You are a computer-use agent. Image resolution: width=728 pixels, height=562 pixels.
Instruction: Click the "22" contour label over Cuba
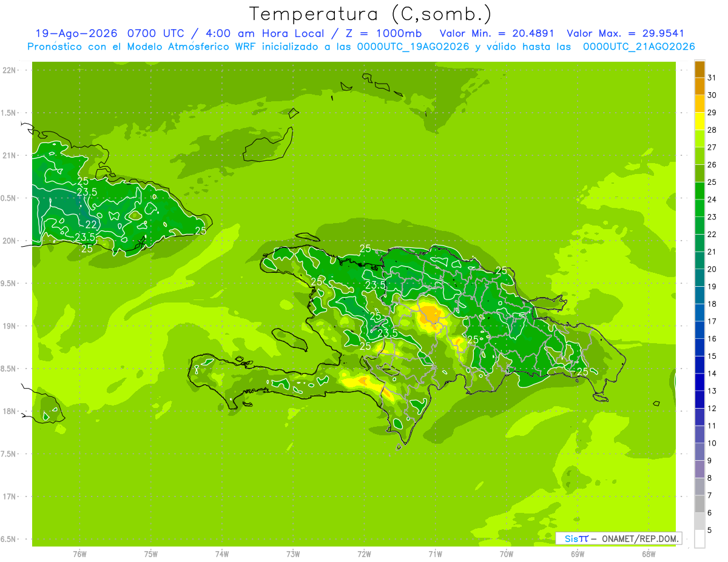[91, 225]
